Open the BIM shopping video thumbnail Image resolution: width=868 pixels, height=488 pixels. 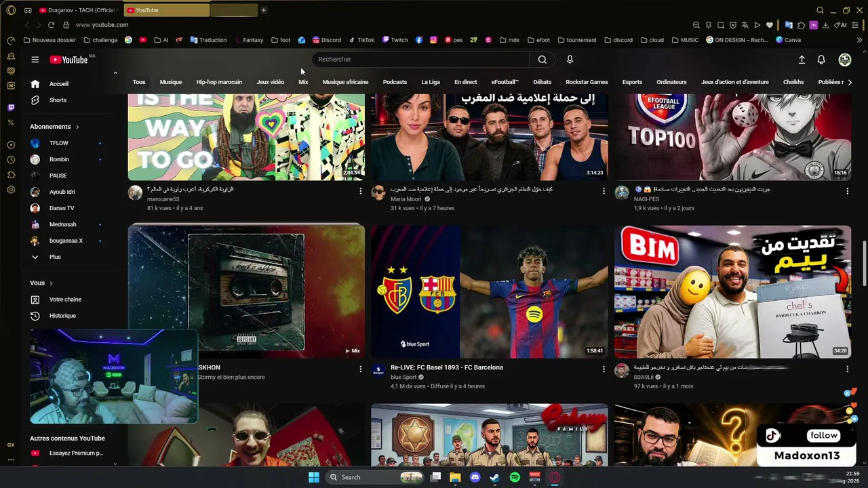[732, 291]
